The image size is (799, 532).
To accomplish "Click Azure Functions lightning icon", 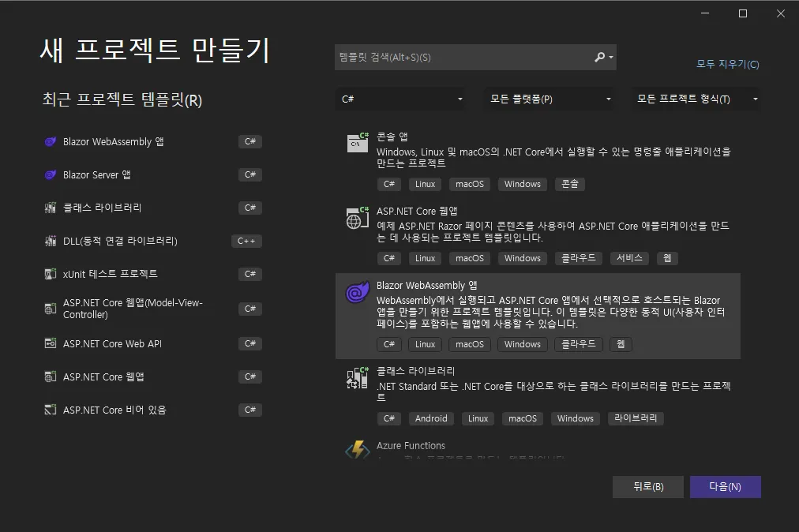I will (357, 450).
